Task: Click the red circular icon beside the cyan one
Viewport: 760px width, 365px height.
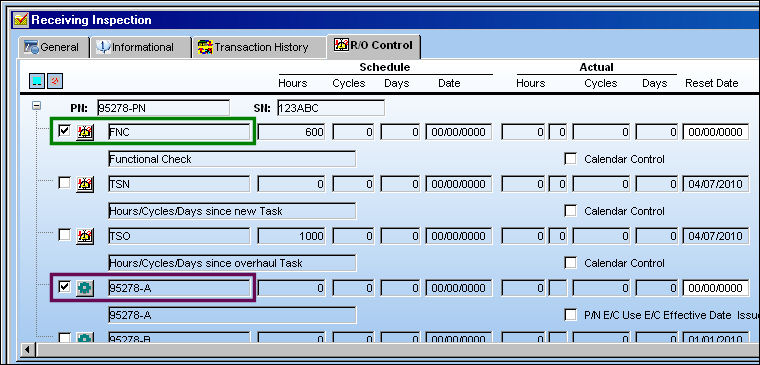Action: pos(55,81)
